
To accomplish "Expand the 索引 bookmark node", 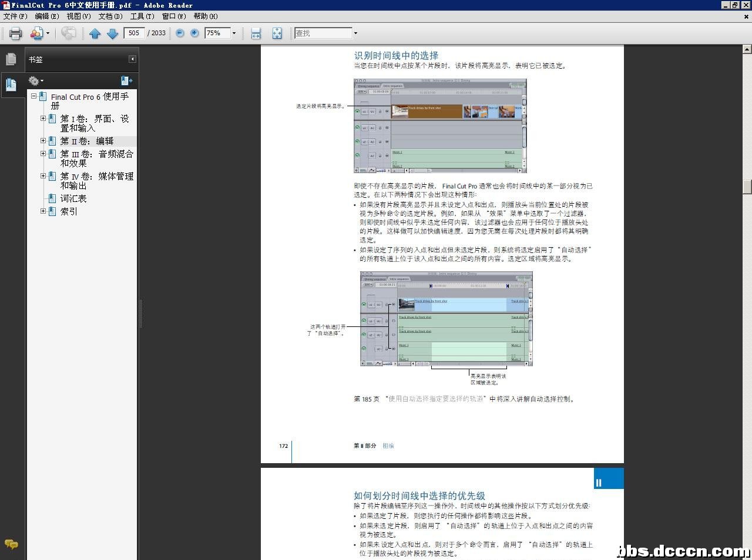I will (x=43, y=211).
